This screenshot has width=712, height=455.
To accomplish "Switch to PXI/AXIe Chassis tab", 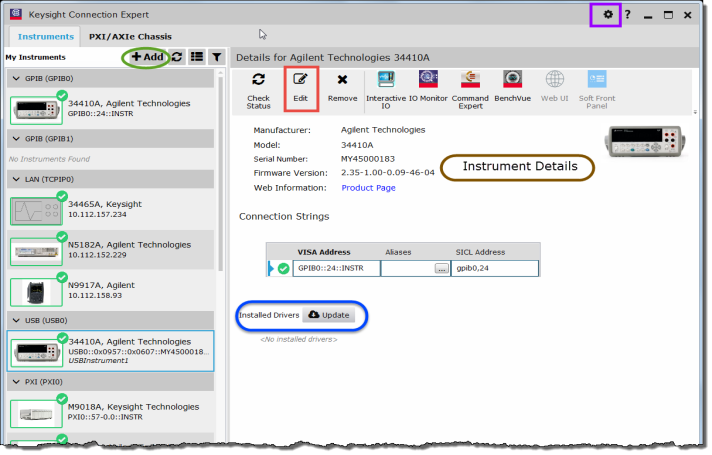I will click(x=130, y=37).
